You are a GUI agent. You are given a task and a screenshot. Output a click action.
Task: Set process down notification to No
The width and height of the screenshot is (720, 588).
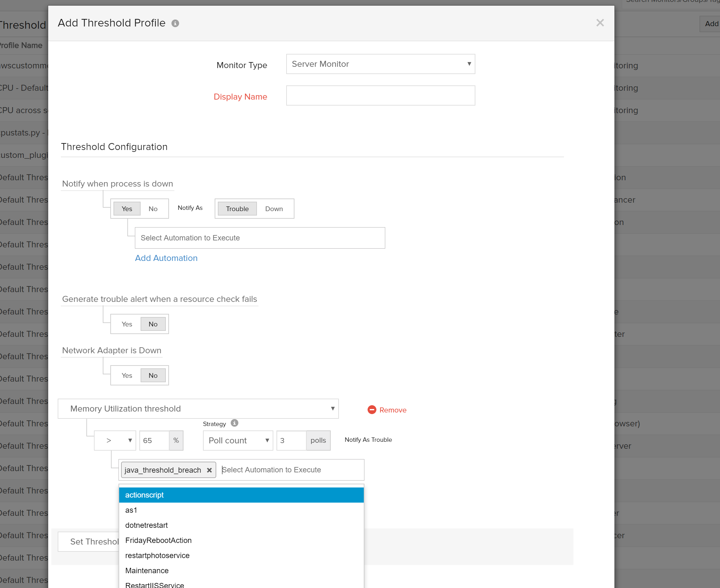(x=153, y=209)
